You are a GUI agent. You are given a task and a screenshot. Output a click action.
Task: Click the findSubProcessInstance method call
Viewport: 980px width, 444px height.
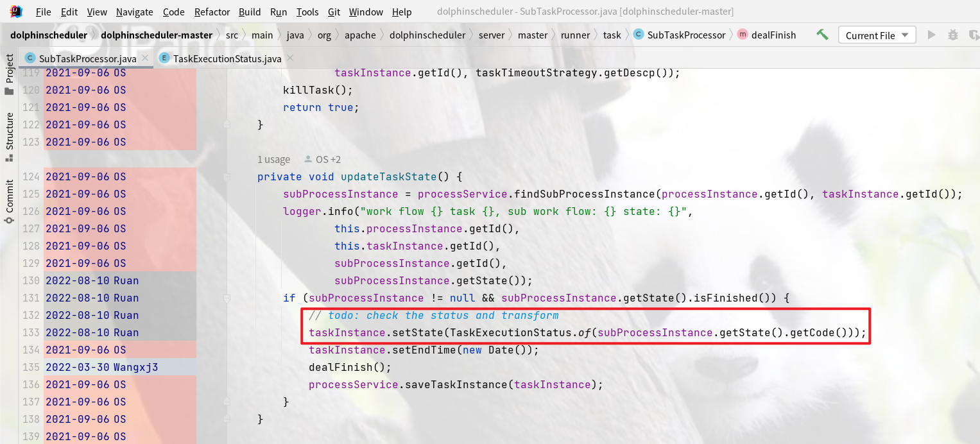pos(590,194)
